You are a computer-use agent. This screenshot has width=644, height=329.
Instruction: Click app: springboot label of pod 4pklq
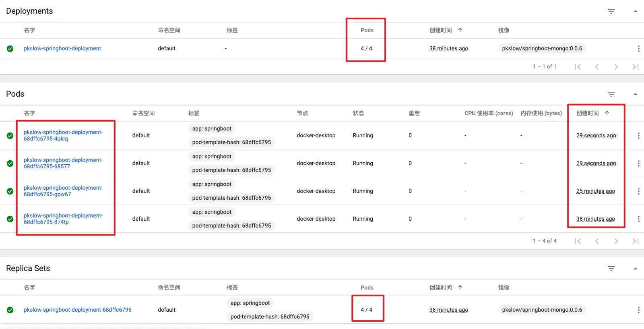[x=212, y=128]
